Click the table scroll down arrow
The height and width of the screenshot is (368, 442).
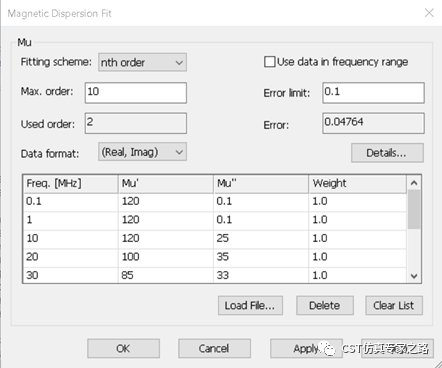point(414,276)
